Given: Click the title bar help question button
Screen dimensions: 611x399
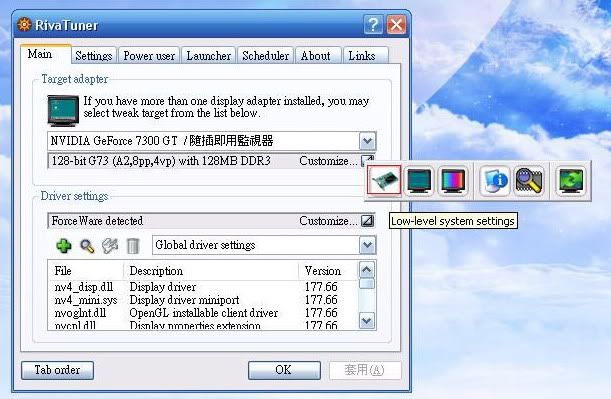Looking at the screenshot, I should [x=373, y=25].
